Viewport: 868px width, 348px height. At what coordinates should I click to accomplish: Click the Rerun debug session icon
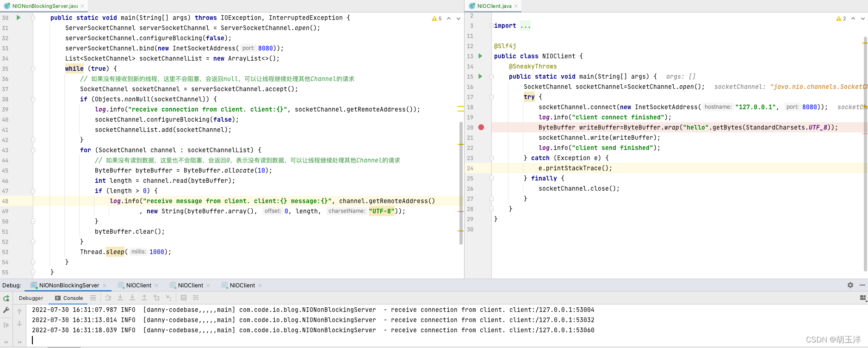tap(6, 298)
